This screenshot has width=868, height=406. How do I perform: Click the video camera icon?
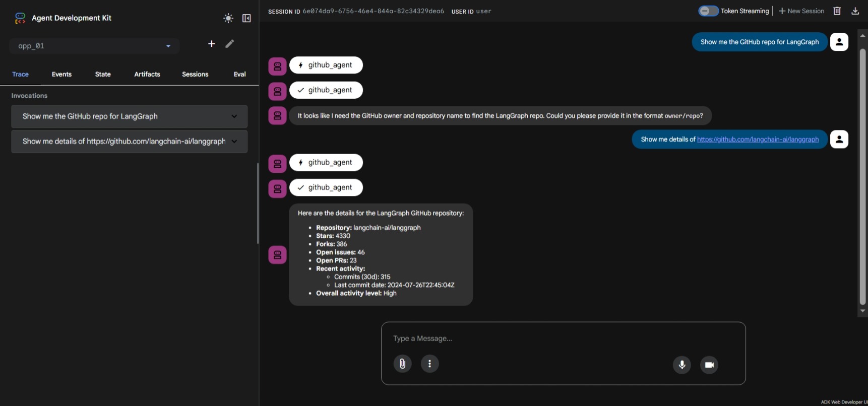click(x=709, y=365)
